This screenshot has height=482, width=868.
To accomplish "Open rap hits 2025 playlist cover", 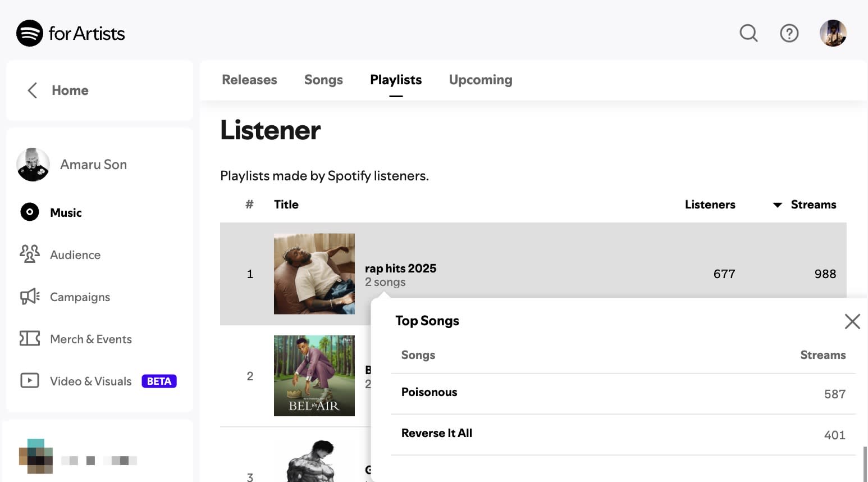I will (x=314, y=274).
